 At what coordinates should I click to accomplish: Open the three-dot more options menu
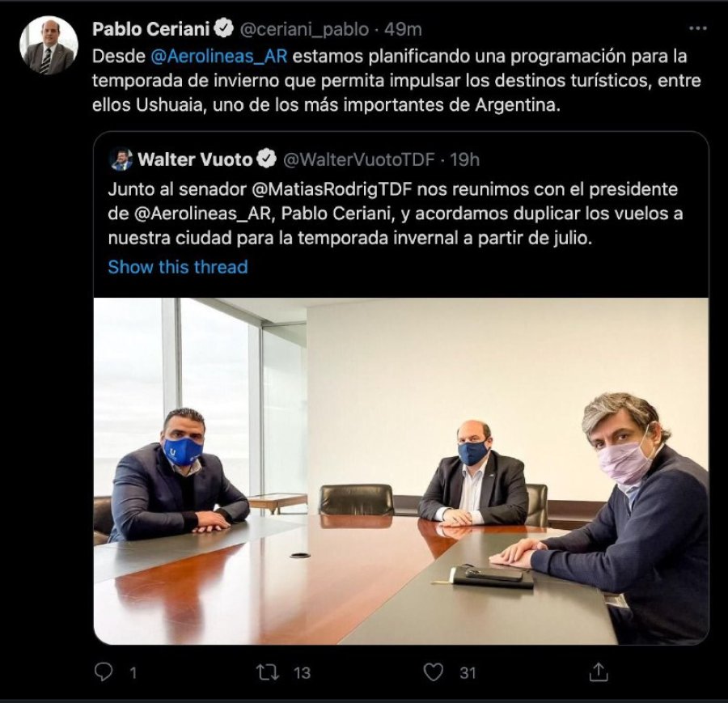coord(698,29)
